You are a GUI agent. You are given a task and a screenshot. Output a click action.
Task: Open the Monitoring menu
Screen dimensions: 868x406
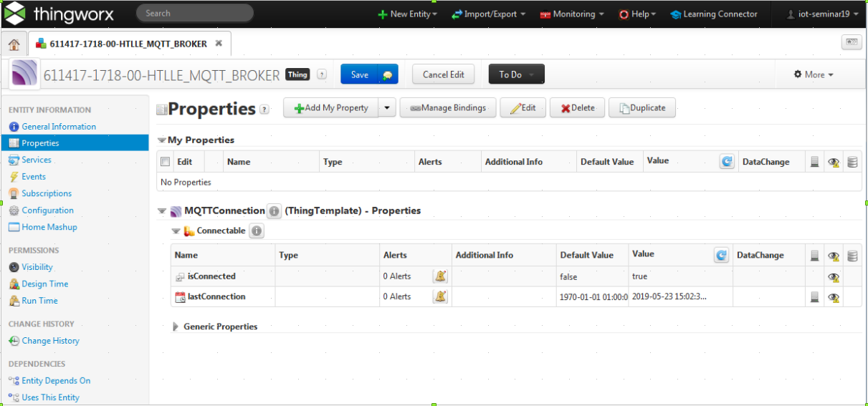point(571,14)
